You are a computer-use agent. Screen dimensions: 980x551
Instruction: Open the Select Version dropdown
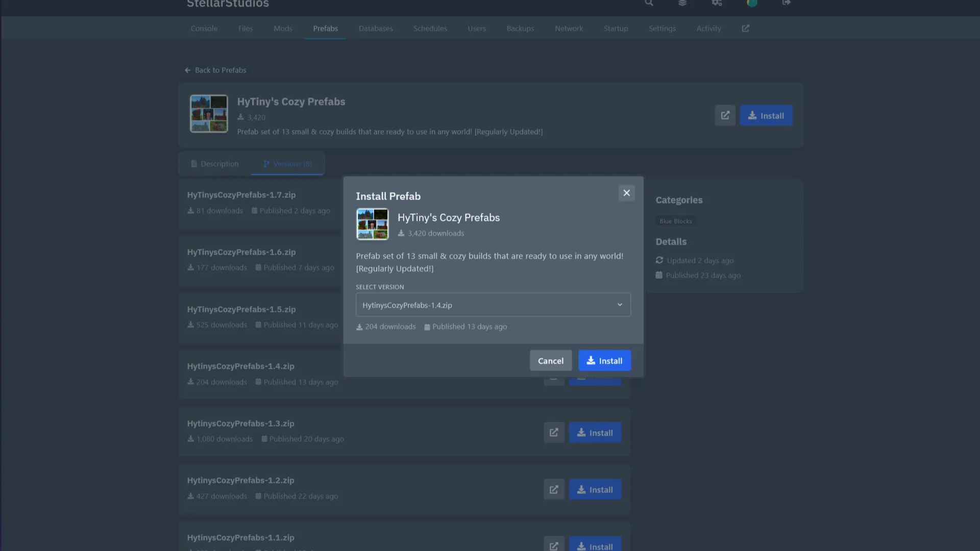click(x=493, y=305)
